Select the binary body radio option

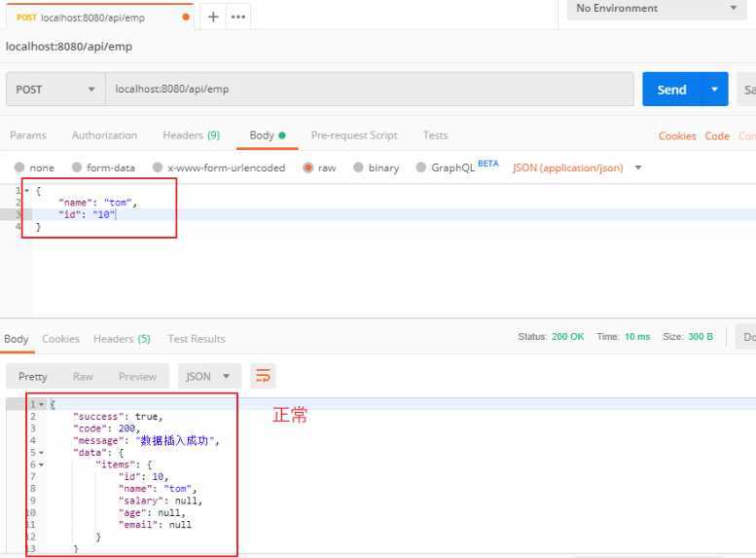tap(359, 167)
